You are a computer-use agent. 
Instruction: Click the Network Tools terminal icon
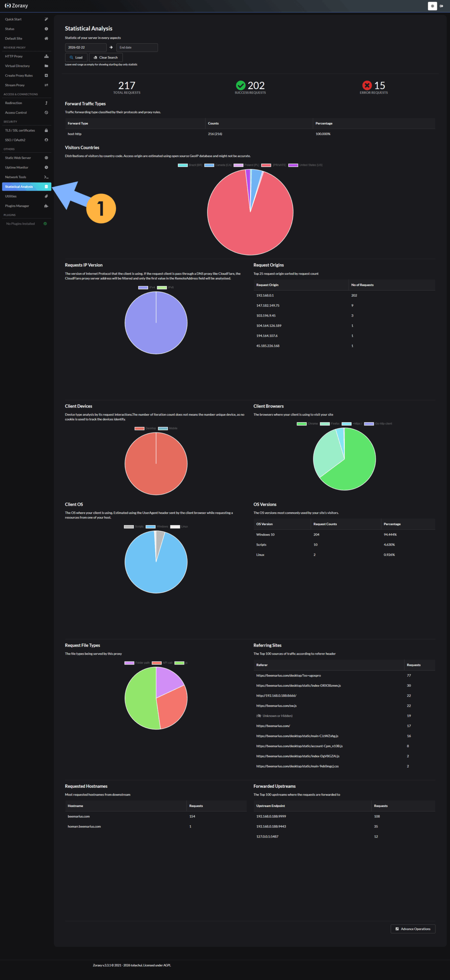(x=46, y=177)
